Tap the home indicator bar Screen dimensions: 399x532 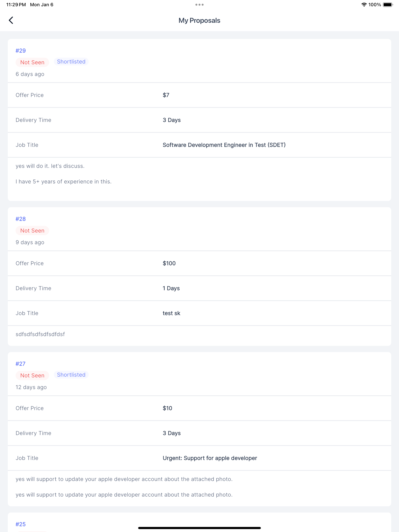[x=199, y=528]
